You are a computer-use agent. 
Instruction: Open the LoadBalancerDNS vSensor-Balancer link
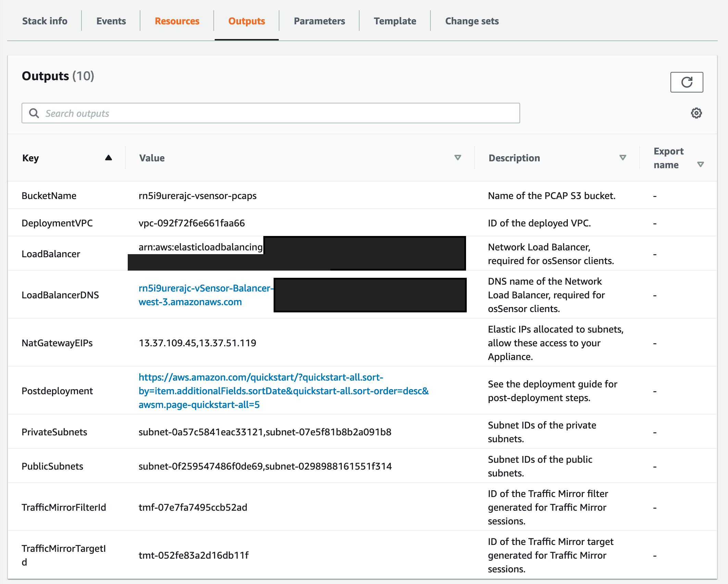[206, 295]
